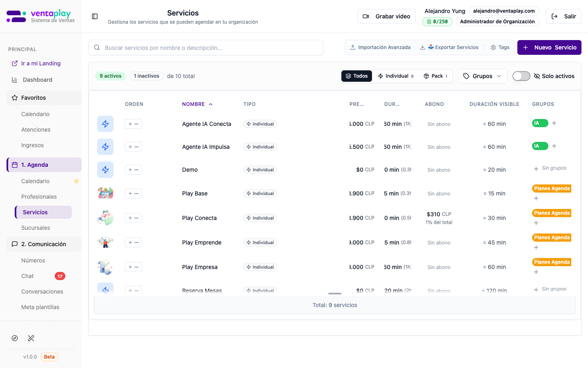
Task: Click the Play Base service thumbnail
Action: click(x=105, y=193)
